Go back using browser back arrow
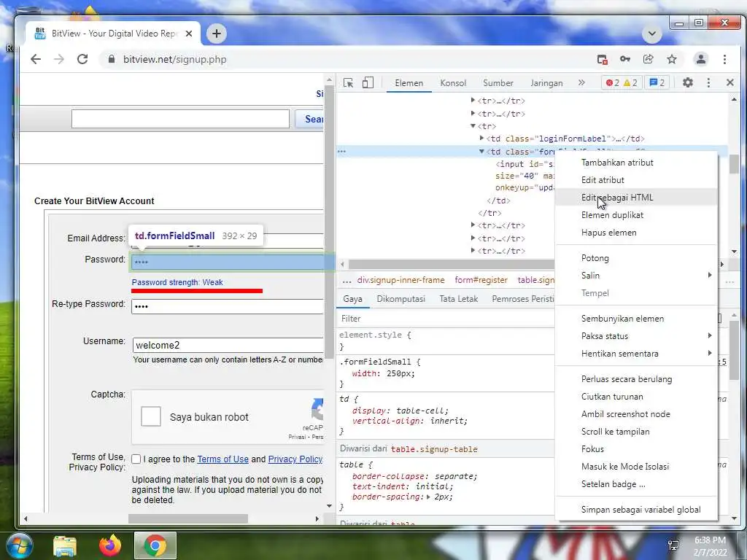Screen dimensions: 747x560 36,59
